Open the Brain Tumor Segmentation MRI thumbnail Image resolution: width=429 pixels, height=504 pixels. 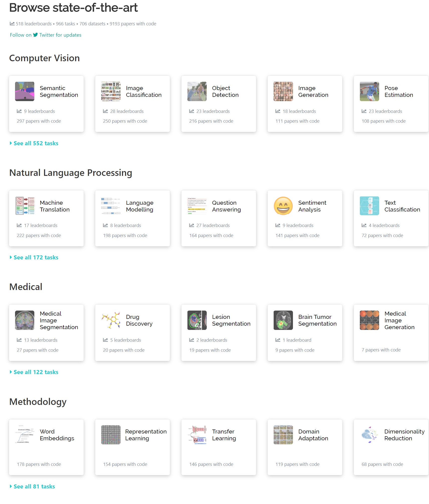point(283,320)
